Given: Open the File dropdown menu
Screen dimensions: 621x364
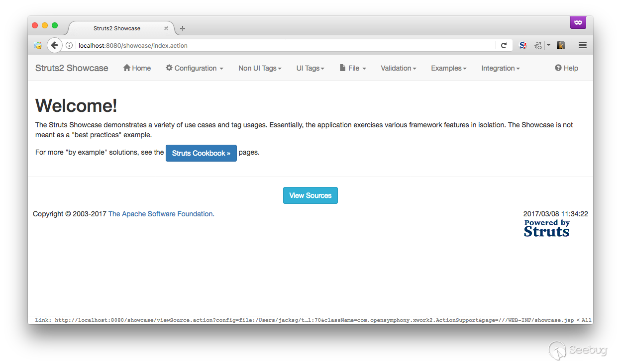Looking at the screenshot, I should 353,68.
